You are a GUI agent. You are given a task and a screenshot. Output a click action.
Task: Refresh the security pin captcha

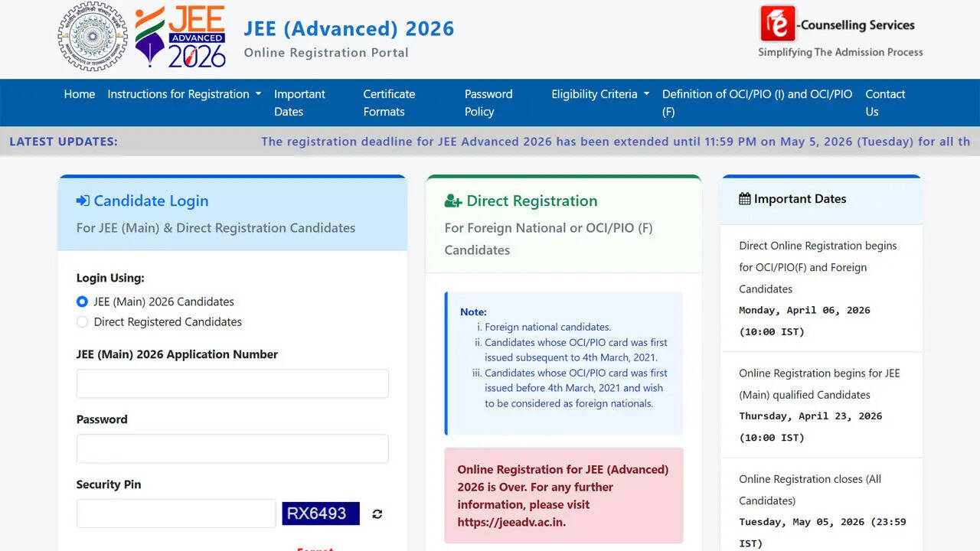[377, 514]
